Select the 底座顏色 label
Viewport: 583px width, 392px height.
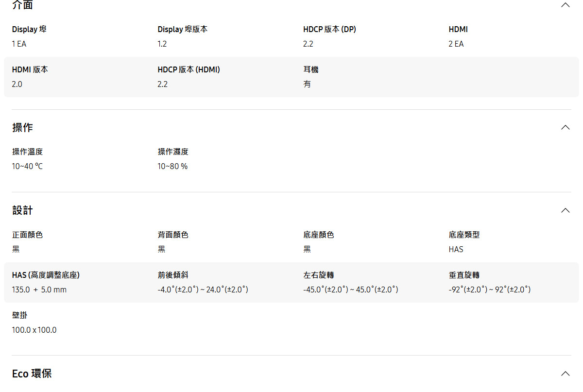point(319,235)
